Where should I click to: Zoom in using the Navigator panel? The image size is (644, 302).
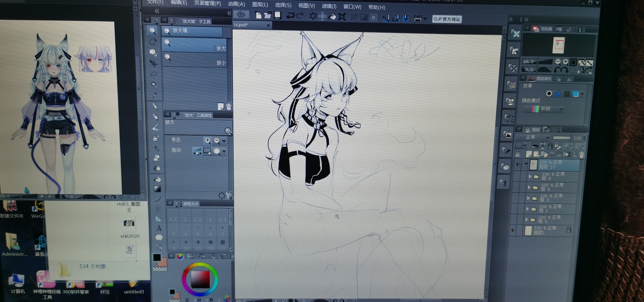[x=565, y=61]
